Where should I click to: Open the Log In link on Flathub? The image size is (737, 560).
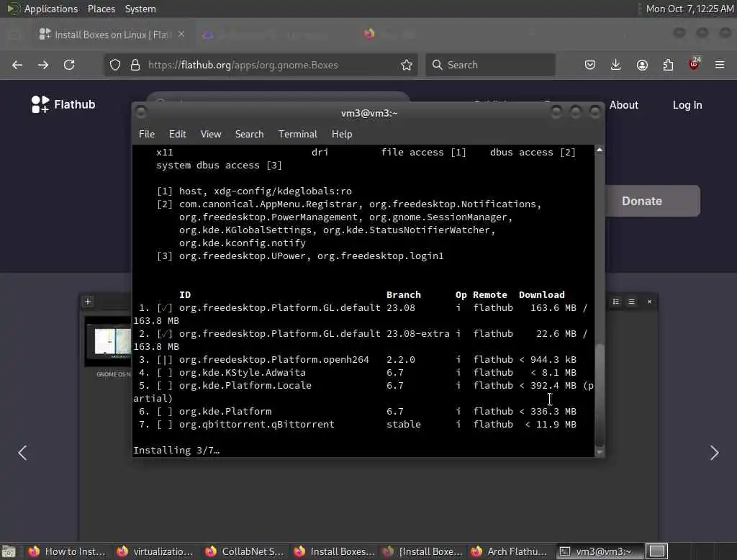[687, 105]
